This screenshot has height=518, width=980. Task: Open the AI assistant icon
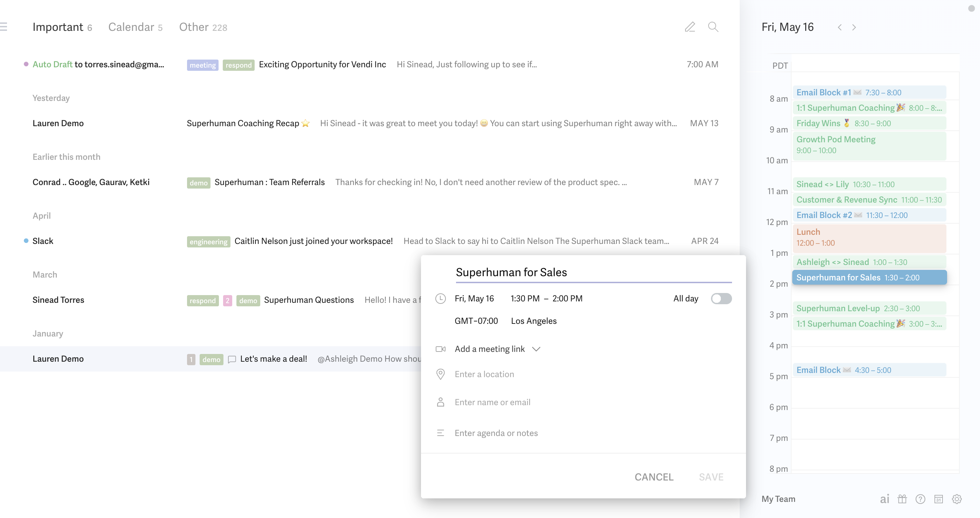[x=884, y=499]
